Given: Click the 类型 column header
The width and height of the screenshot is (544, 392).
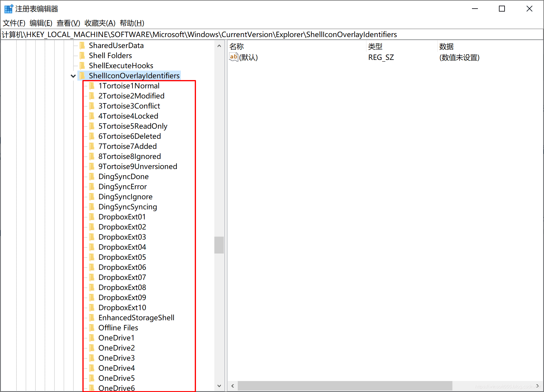Looking at the screenshot, I should pos(375,47).
